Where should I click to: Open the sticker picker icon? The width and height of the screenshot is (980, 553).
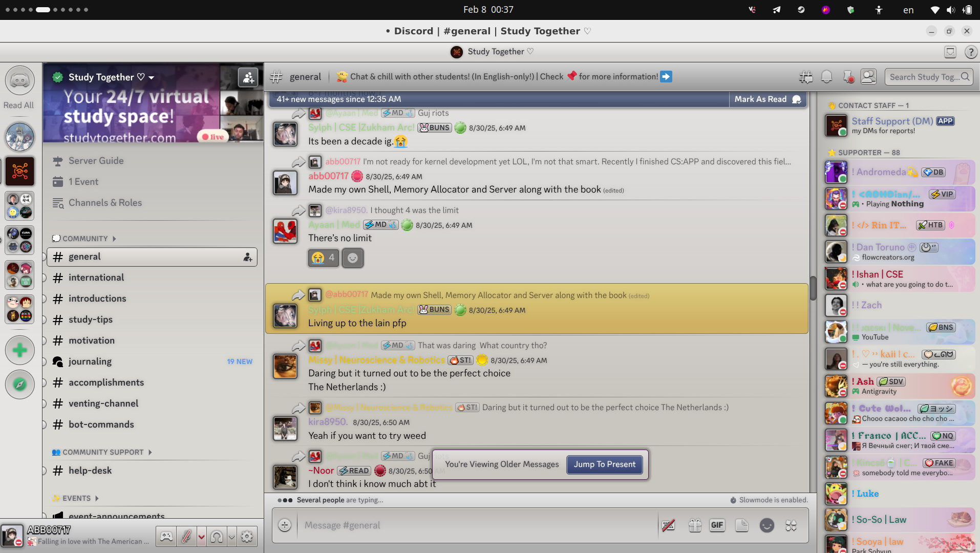click(x=742, y=525)
